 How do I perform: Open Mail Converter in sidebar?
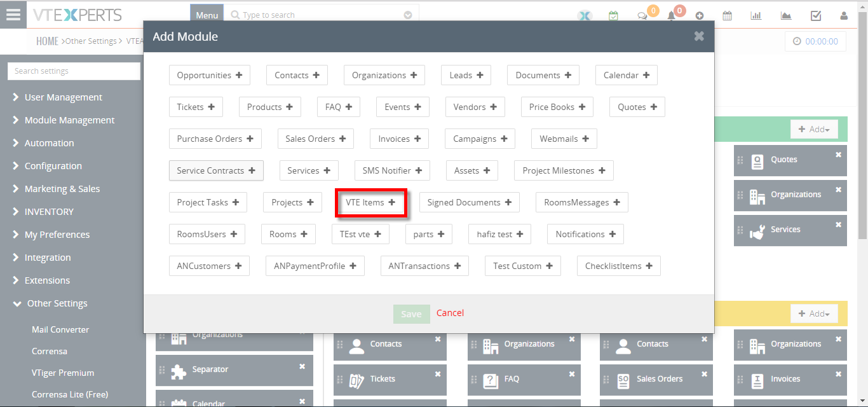60,329
